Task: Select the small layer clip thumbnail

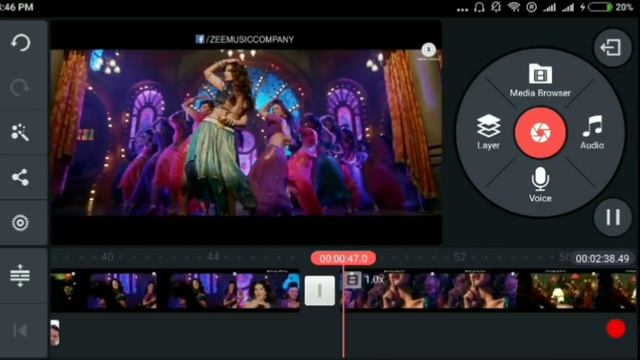Action: click(55, 333)
